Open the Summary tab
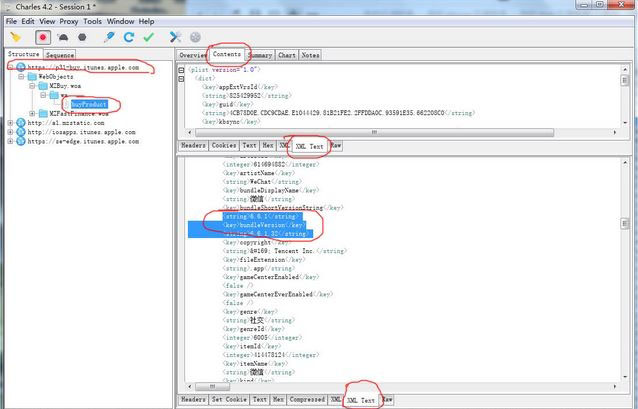Image resolution: width=638 pixels, height=409 pixels. tap(260, 55)
